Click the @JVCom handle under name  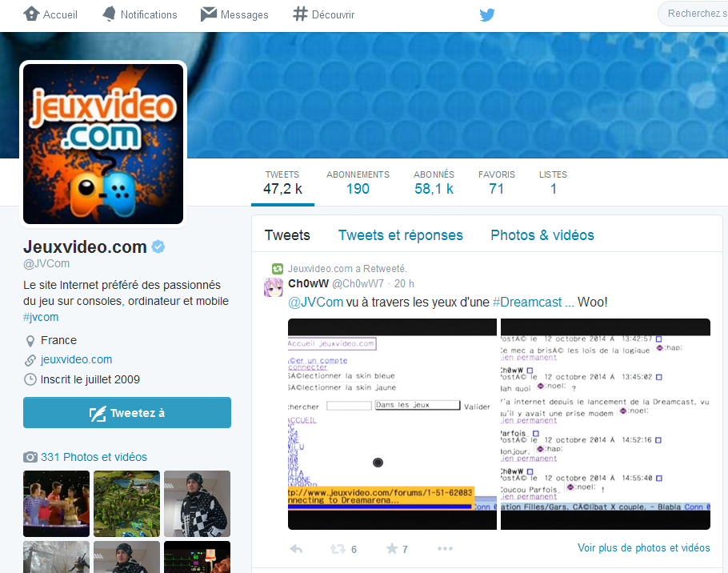point(46,263)
